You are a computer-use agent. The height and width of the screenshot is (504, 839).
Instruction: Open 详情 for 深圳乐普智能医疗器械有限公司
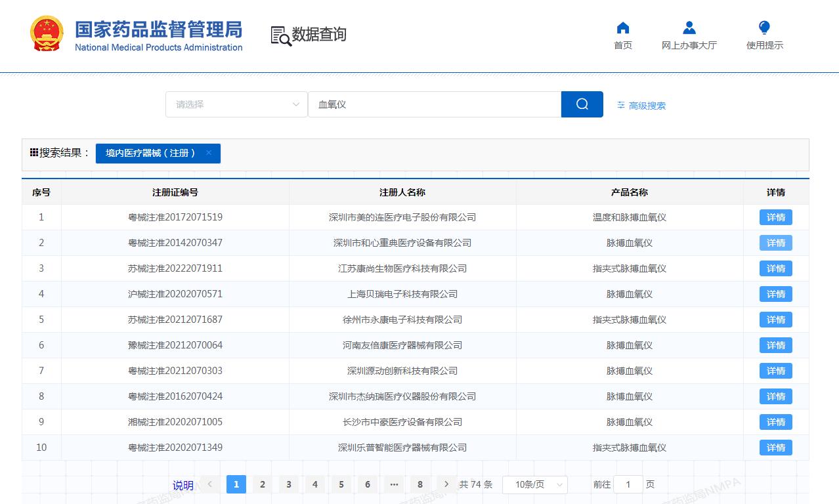click(x=775, y=448)
